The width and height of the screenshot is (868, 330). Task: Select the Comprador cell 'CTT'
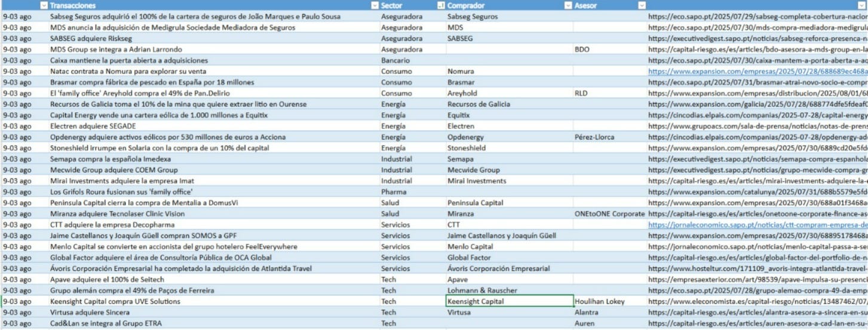(x=510, y=225)
